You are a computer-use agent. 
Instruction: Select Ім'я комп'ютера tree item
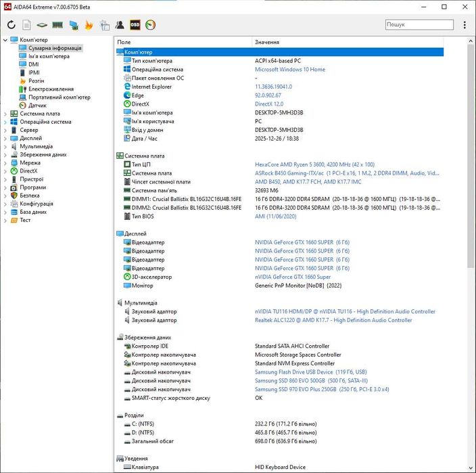pyautogui.click(x=49, y=56)
